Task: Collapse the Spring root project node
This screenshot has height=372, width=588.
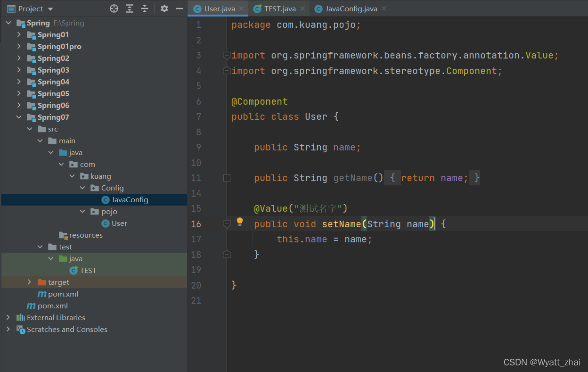Action: (x=8, y=23)
